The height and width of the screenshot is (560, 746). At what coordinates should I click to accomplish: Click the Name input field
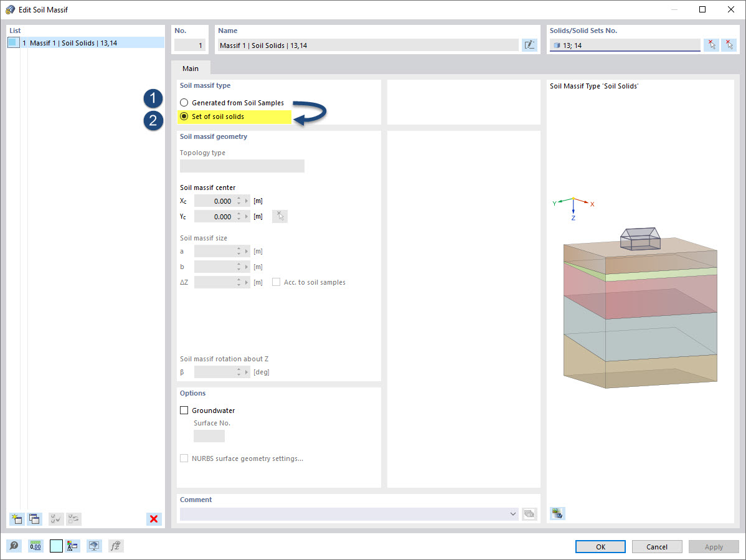(368, 45)
